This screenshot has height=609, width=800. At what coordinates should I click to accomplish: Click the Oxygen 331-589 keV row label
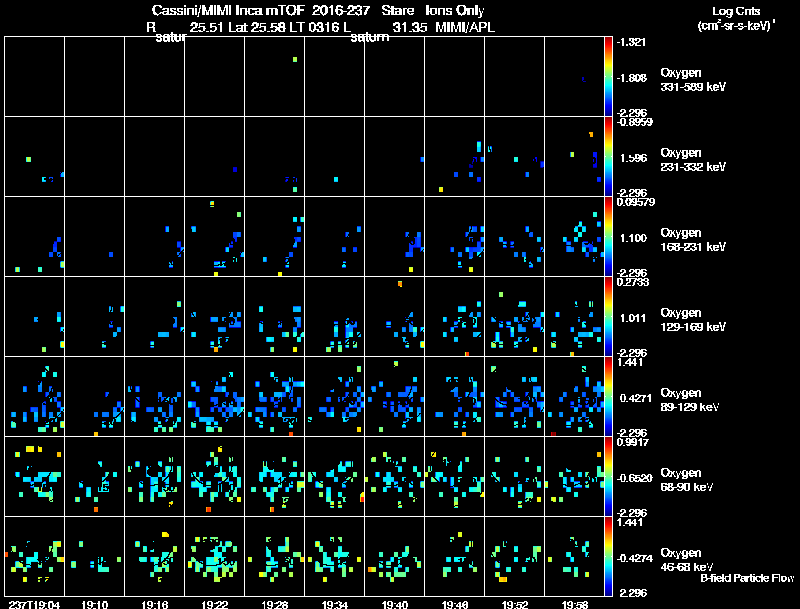(x=693, y=80)
